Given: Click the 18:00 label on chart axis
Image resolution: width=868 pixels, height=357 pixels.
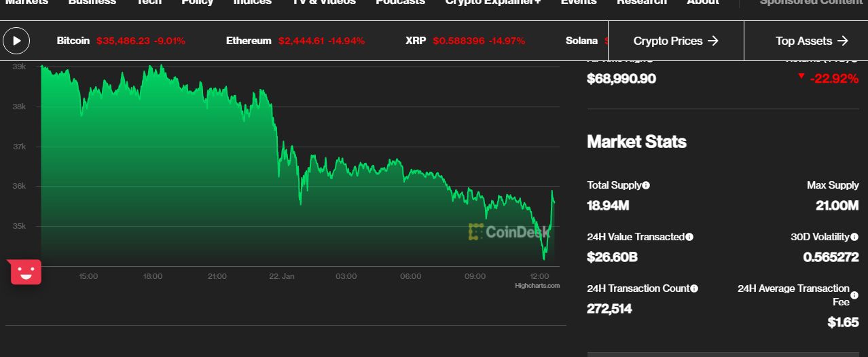Looking at the screenshot, I should [153, 276].
